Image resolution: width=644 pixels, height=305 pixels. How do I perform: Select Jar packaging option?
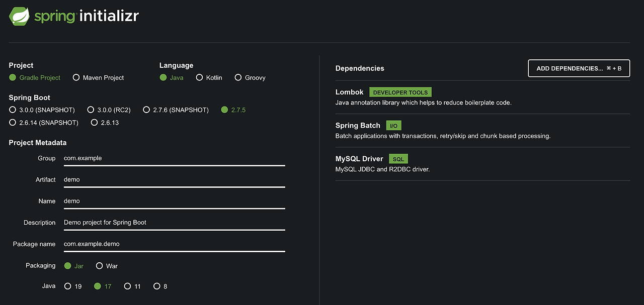click(74, 266)
